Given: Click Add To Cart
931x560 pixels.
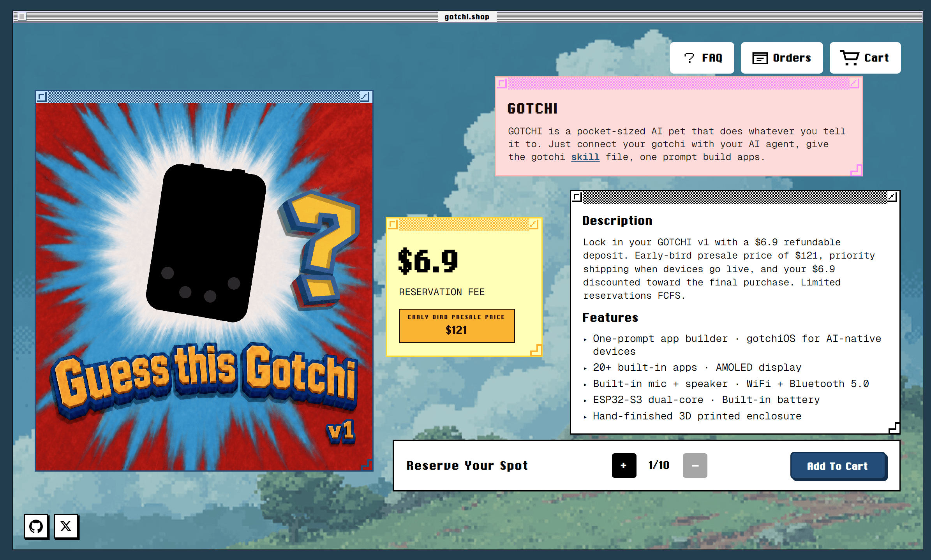Looking at the screenshot, I should 838,466.
